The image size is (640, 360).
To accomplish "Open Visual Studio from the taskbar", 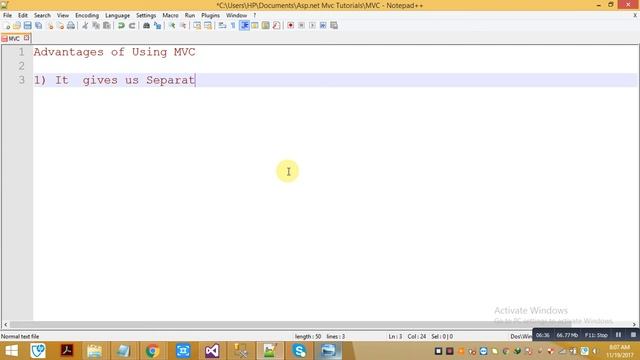I will coord(212,351).
